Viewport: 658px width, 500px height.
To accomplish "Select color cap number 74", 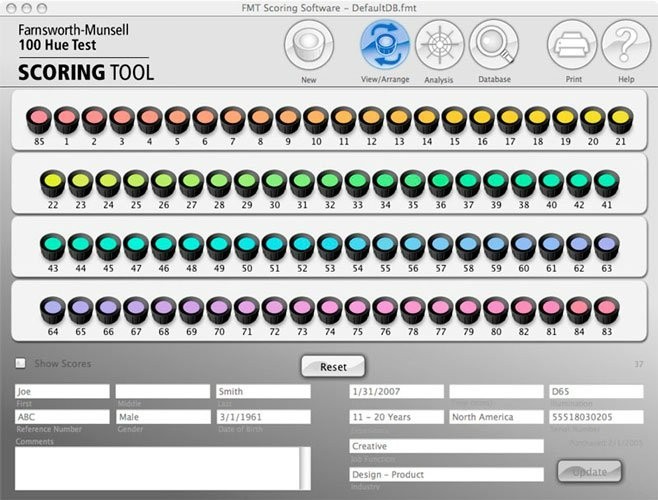I will coord(330,310).
